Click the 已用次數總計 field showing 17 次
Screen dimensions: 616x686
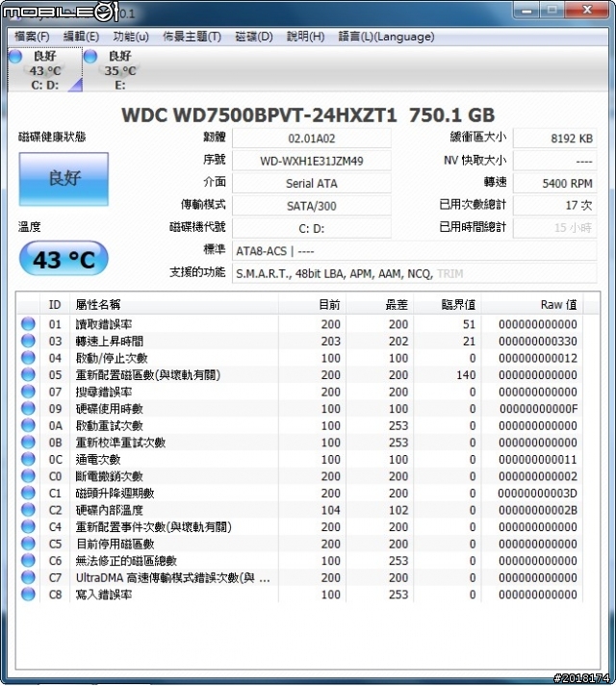point(554,205)
